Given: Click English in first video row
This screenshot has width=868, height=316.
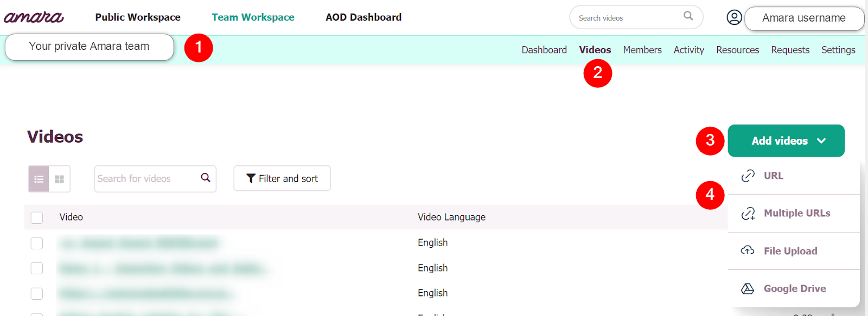Looking at the screenshot, I should tap(432, 243).
